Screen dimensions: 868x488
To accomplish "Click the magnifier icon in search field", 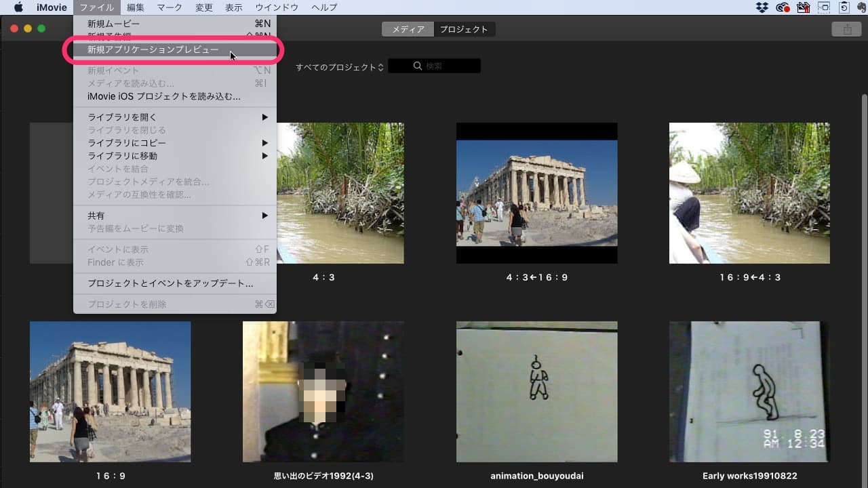I will click(x=418, y=66).
